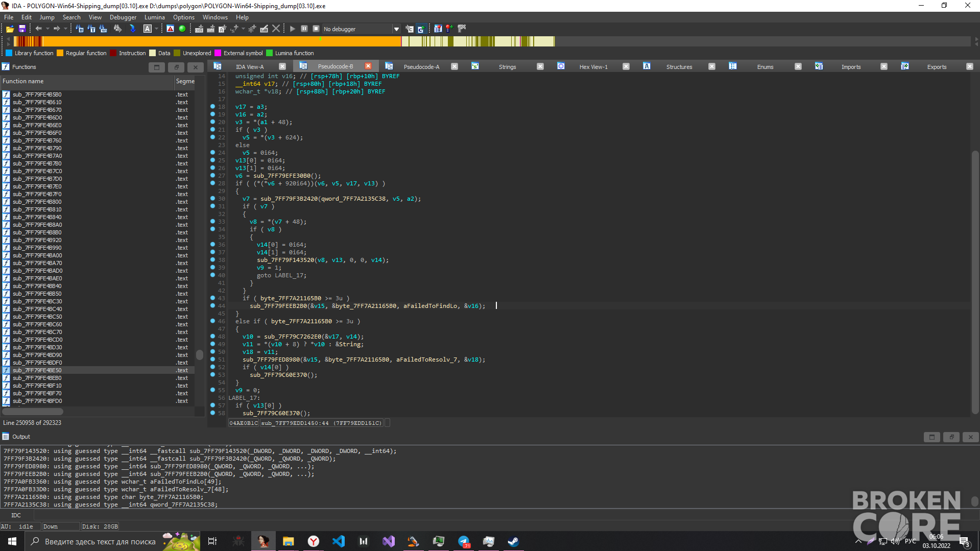980x551 pixels.
Task: Open the debugger selection dropdown
Action: pos(396,29)
